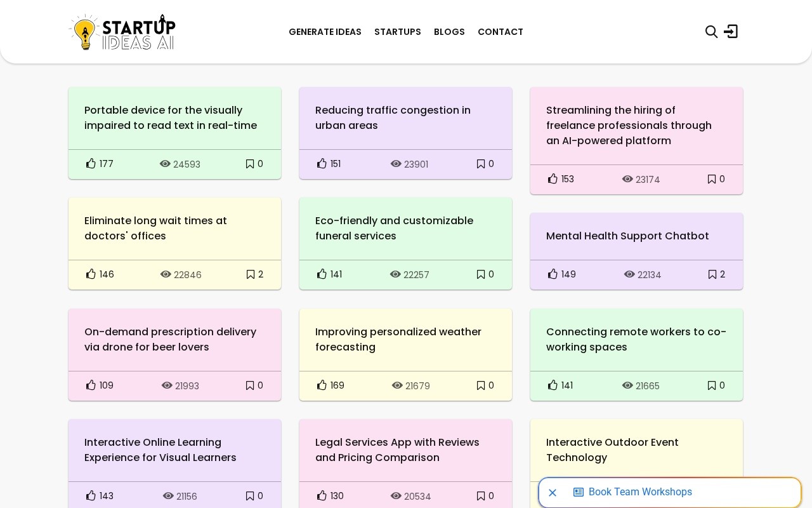Image resolution: width=812 pixels, height=508 pixels.
Task: Bookmark the Mental Health Support Chatbot idea
Action: pos(712,274)
